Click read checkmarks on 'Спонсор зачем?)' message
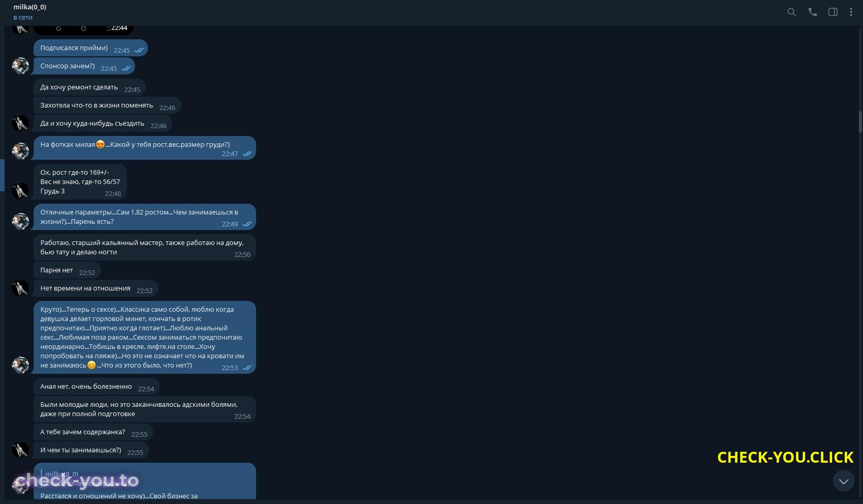This screenshot has width=863, height=504. (x=126, y=69)
